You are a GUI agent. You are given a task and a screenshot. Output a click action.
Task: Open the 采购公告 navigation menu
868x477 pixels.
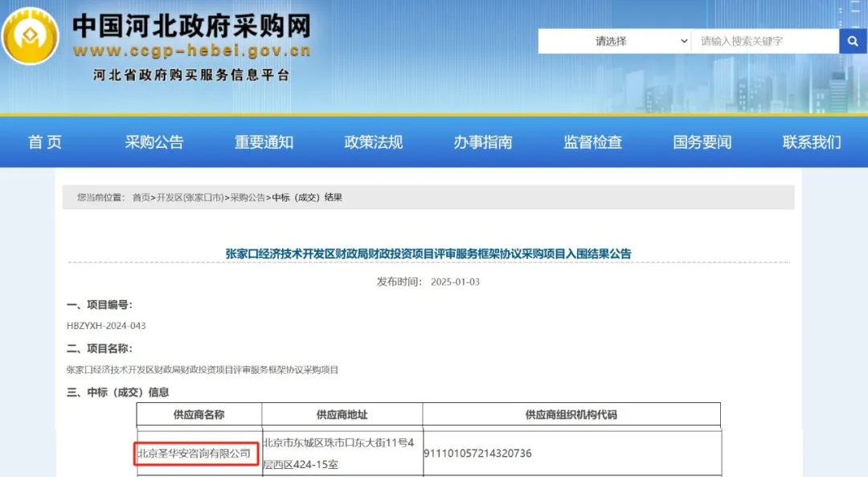coord(154,142)
